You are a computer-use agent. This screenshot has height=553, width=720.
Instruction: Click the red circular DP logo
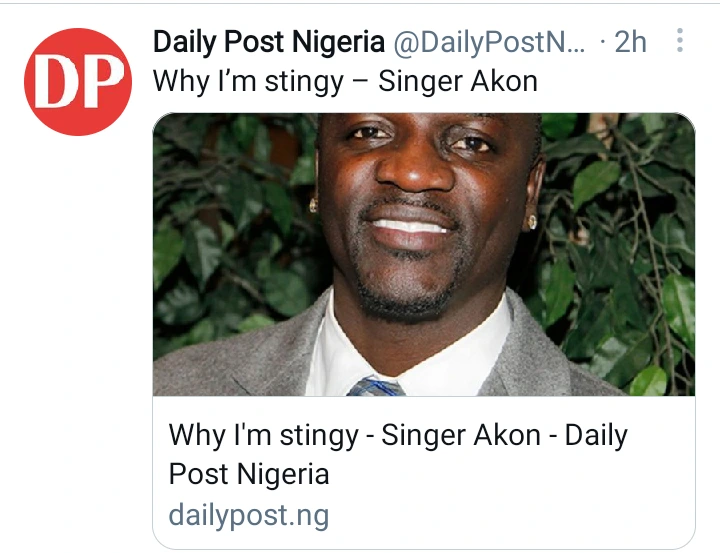(77, 81)
